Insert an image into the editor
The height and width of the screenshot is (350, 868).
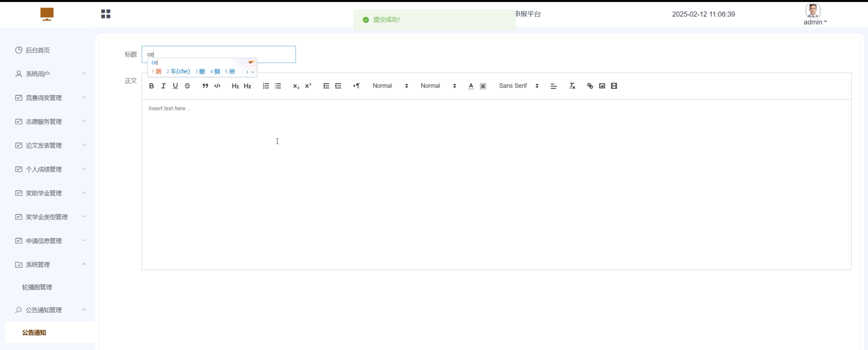(602, 86)
